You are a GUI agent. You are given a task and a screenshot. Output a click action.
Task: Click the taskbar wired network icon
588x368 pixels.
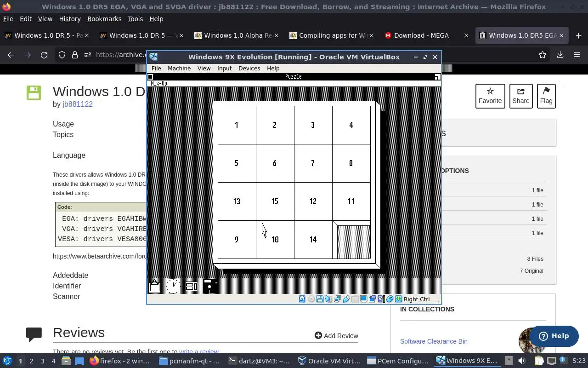tap(552, 361)
